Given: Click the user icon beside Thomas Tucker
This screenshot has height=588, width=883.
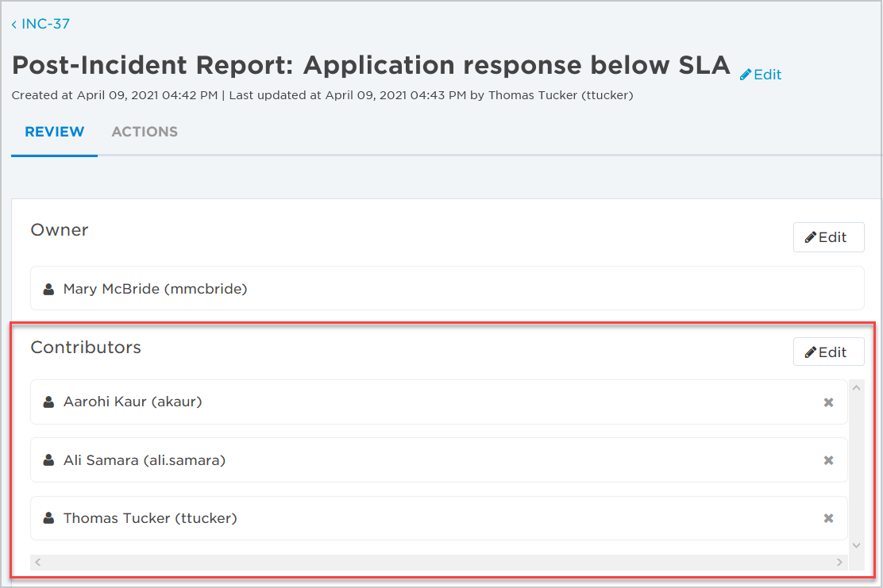Looking at the screenshot, I should (49, 518).
